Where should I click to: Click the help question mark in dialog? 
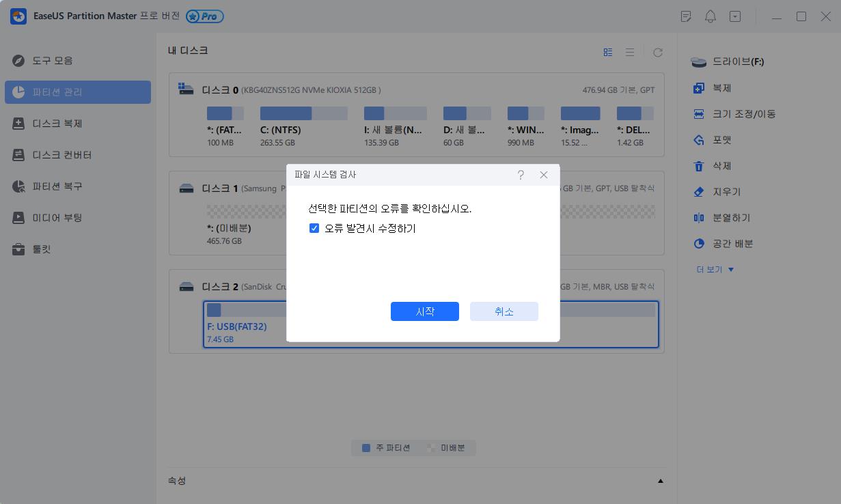tap(521, 175)
